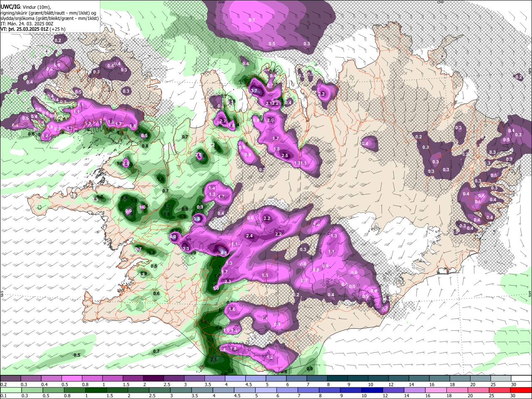The height and width of the screenshot is (399, 532).
Task: Select the 'IT: Mán. 24. 03. 2025 00Z' line
Action: pos(27,24)
